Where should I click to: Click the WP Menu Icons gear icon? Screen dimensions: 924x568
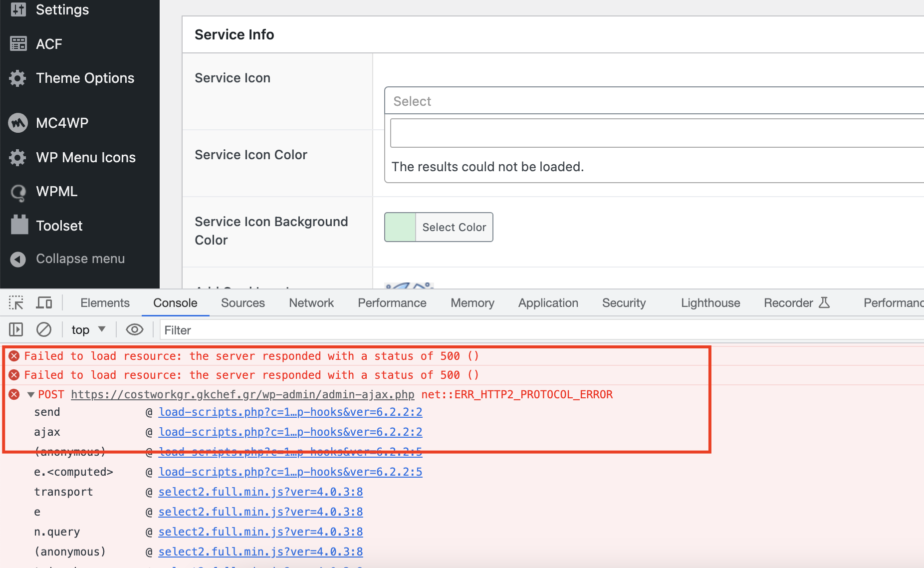coord(18,157)
